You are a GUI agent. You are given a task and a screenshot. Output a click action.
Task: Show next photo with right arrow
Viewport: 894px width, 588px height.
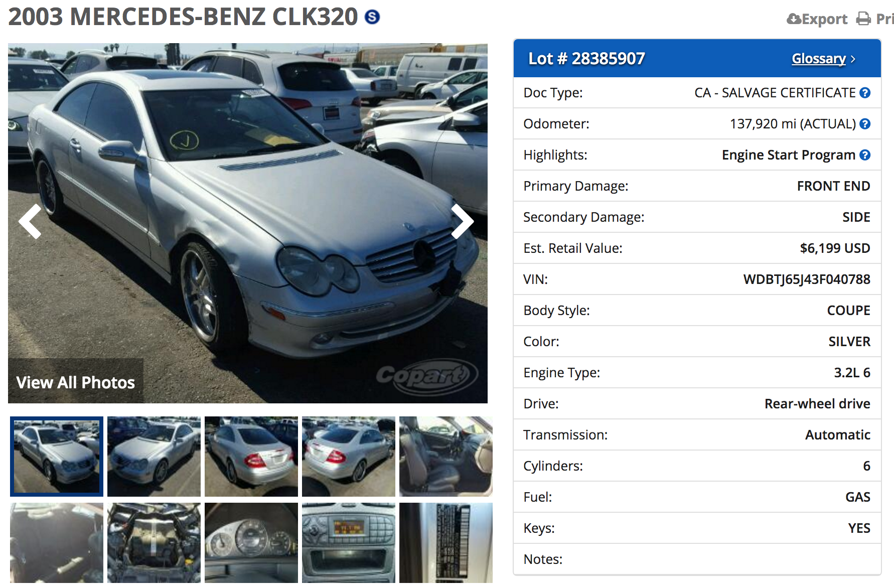point(462,221)
